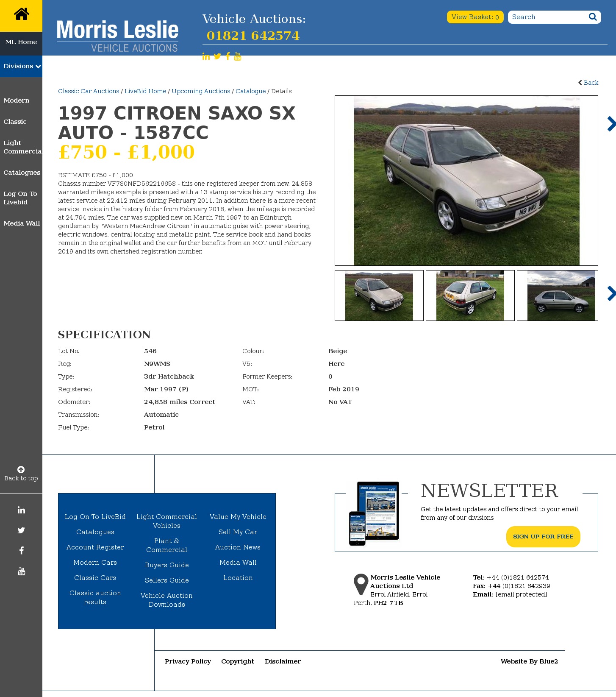Expand the Divisions dropdown
The height and width of the screenshot is (697, 616).
21,66
